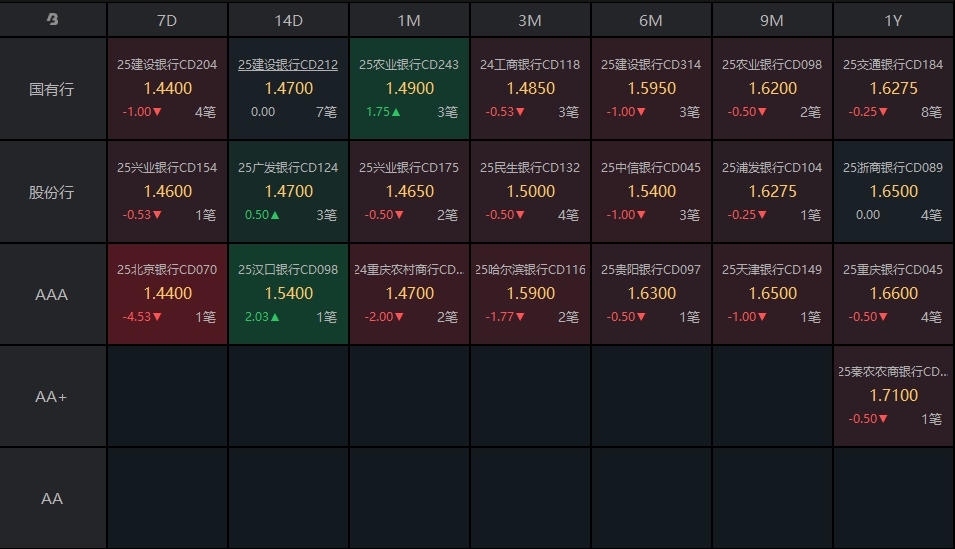
Task: Select the 股份行 row header
Action: [x=53, y=192]
